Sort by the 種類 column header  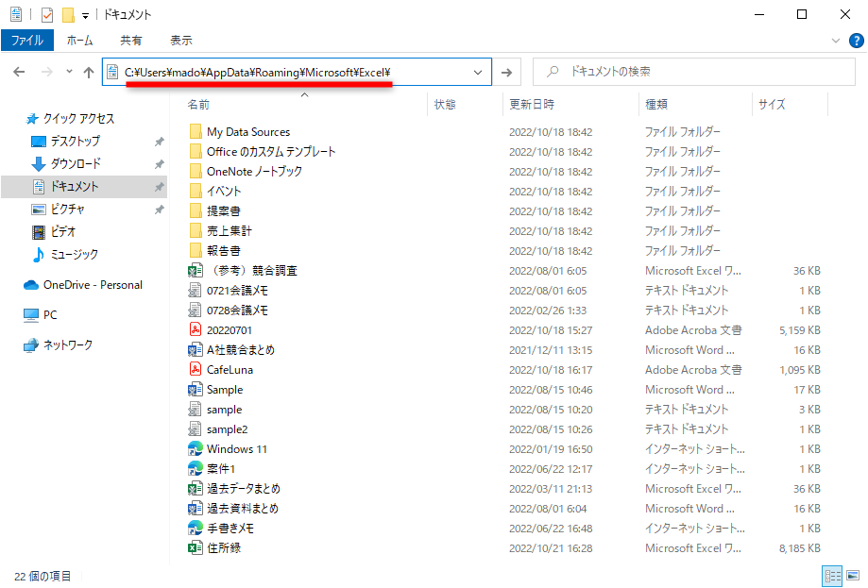[x=656, y=104]
